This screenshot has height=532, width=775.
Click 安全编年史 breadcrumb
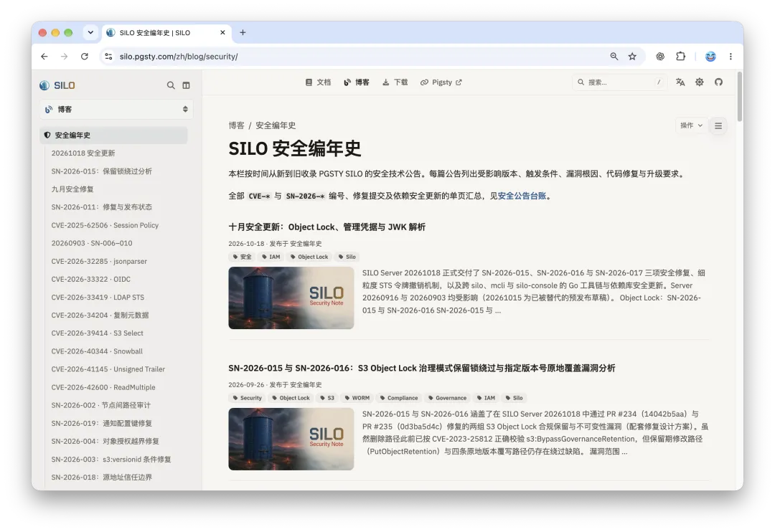[x=276, y=125]
